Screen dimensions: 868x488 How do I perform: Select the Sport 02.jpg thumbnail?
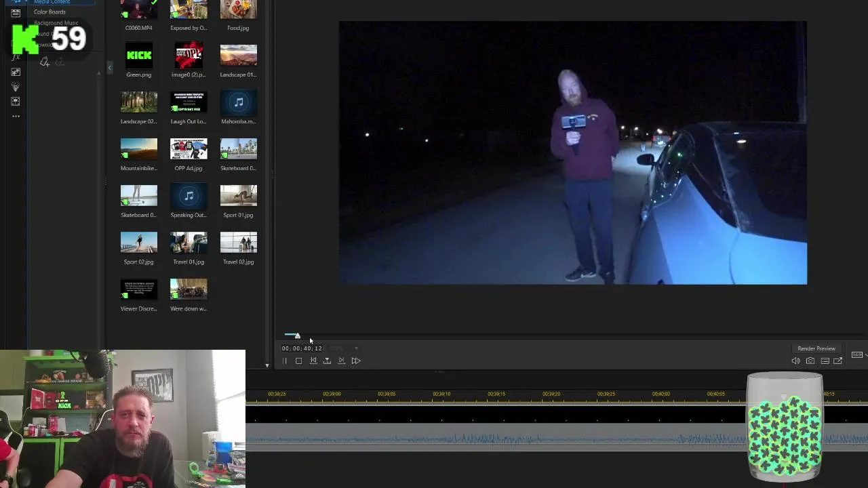pyautogui.click(x=139, y=242)
